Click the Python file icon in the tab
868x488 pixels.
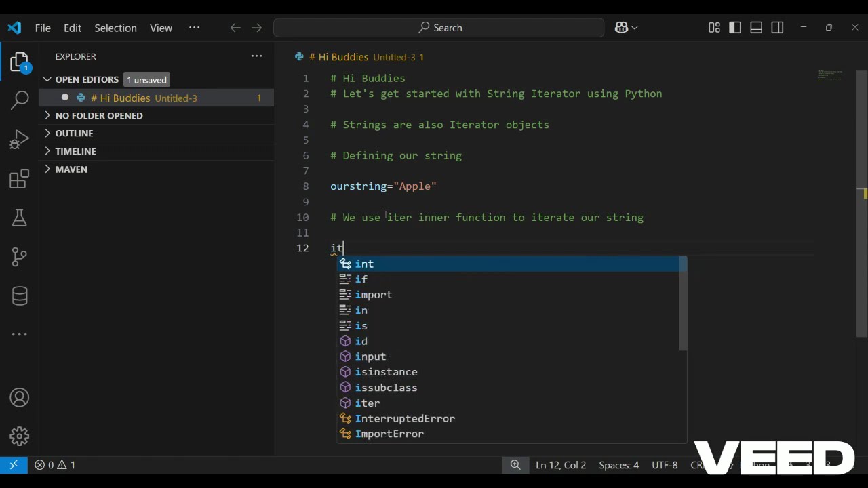tap(299, 57)
